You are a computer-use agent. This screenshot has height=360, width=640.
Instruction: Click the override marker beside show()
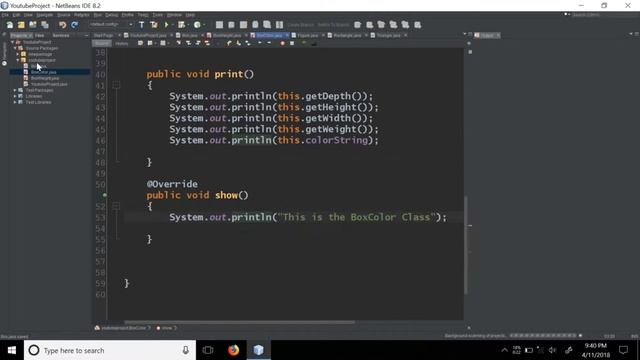104,195
